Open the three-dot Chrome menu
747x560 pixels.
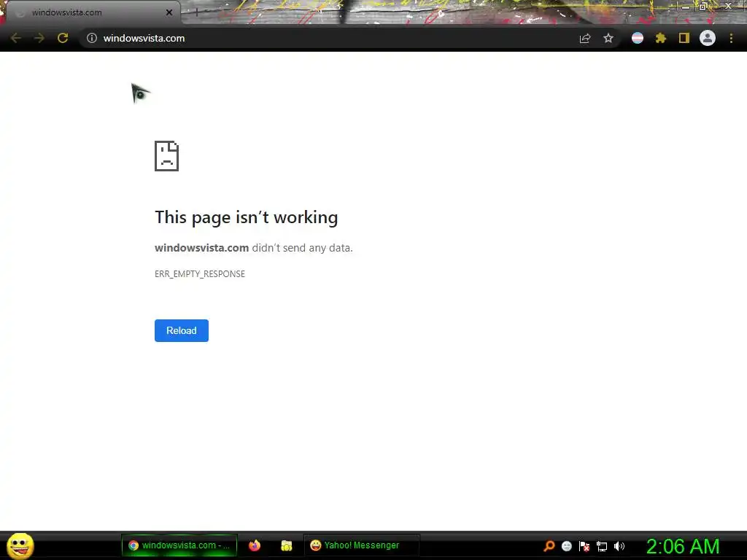click(731, 38)
